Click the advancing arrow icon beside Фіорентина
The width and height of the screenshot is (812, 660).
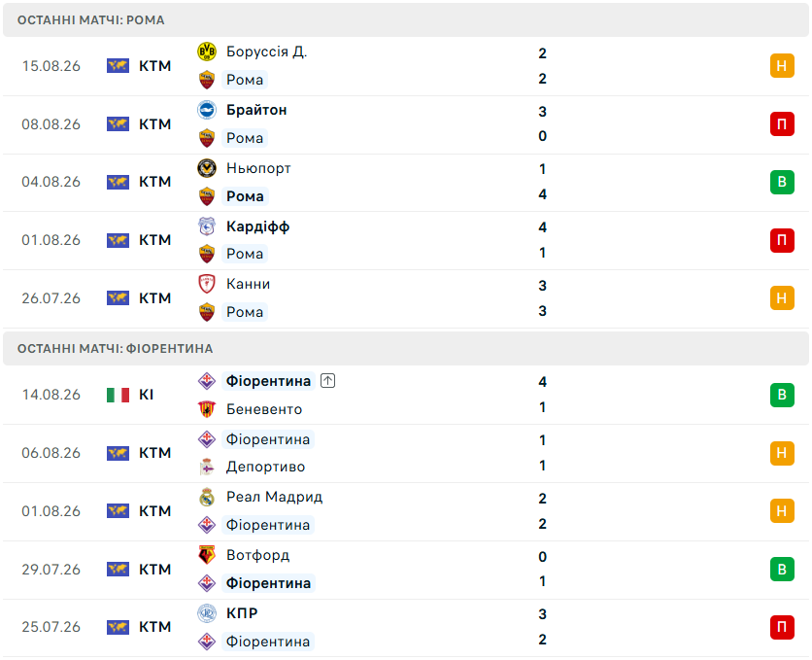pos(327,381)
